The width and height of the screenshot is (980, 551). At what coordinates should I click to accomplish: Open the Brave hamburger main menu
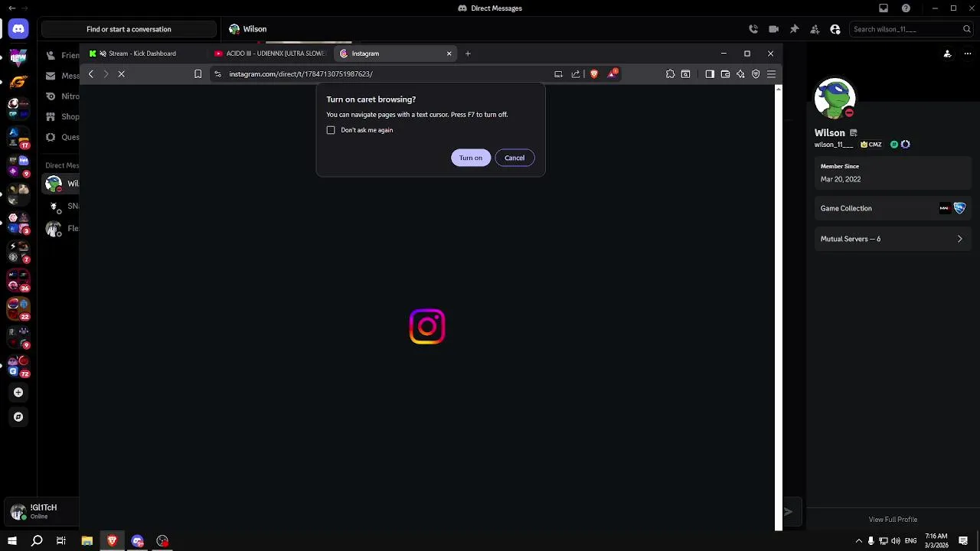(771, 74)
